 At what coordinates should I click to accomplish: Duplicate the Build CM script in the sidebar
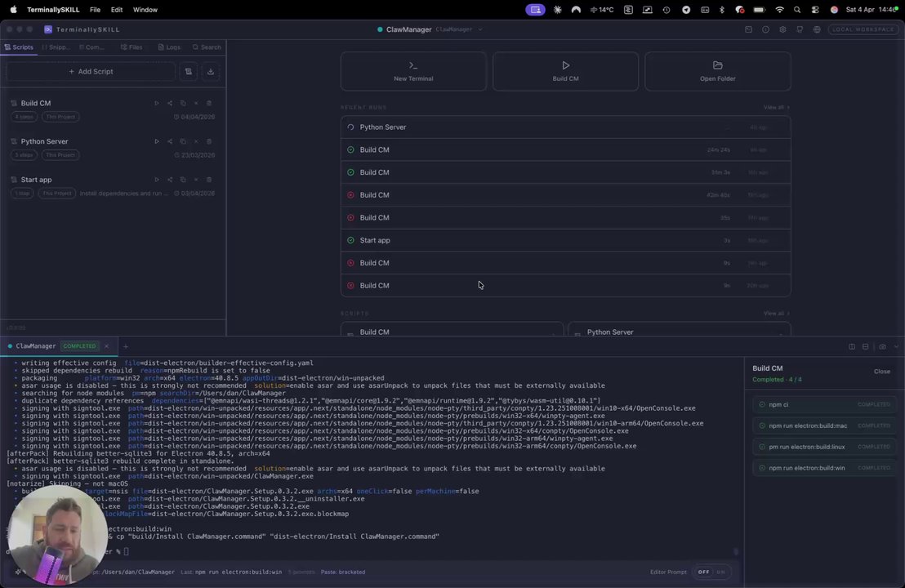[183, 103]
